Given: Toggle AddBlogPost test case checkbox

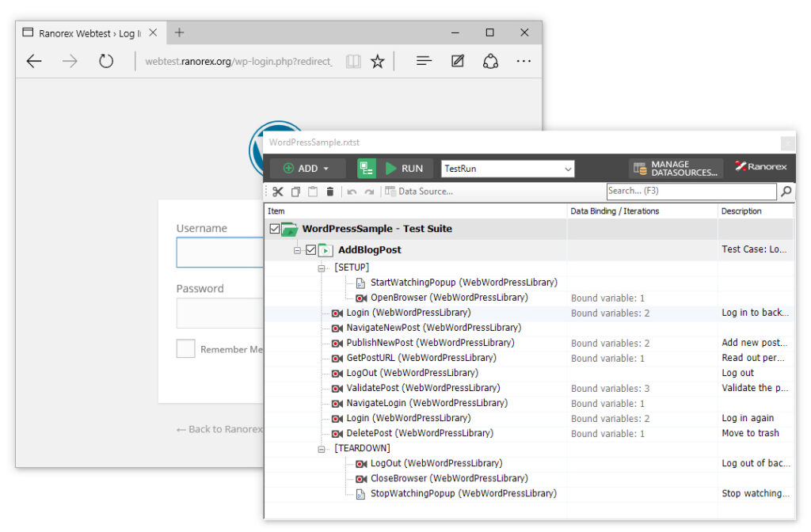Looking at the screenshot, I should [310, 250].
